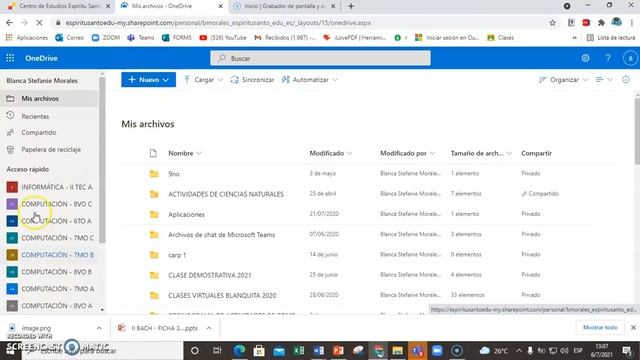This screenshot has height=360, width=640.
Task: Open Excel from the Windows taskbar
Action: [x=299, y=351]
